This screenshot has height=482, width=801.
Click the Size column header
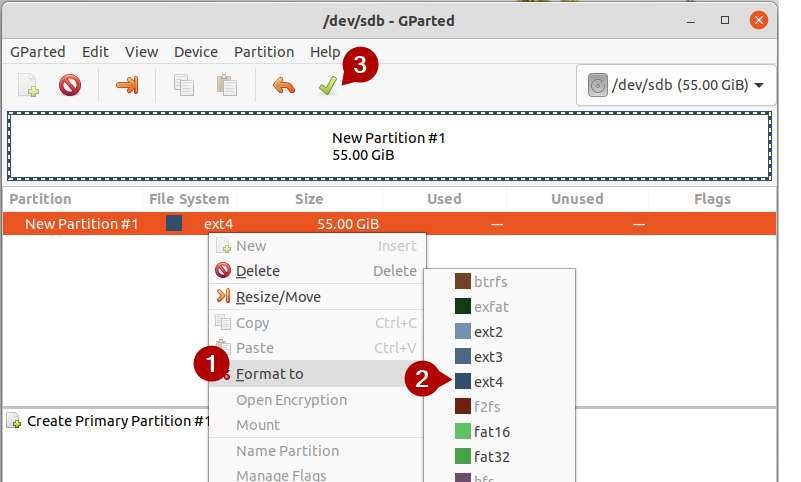309,199
